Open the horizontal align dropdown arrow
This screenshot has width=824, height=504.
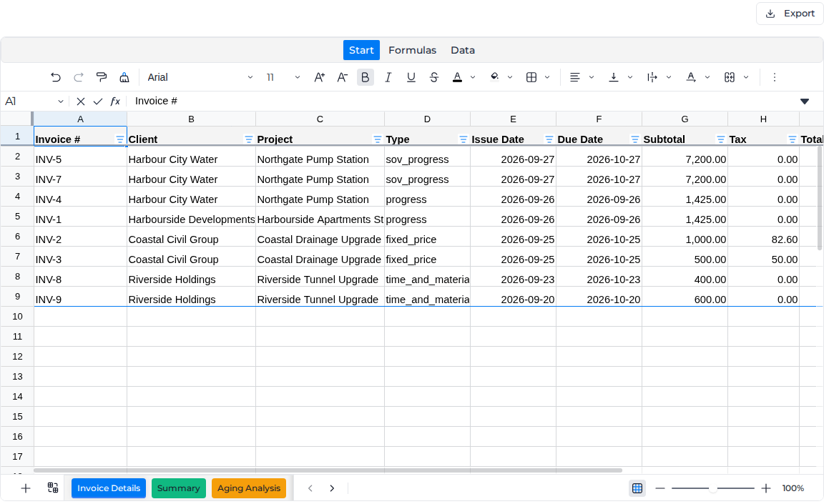click(x=592, y=77)
